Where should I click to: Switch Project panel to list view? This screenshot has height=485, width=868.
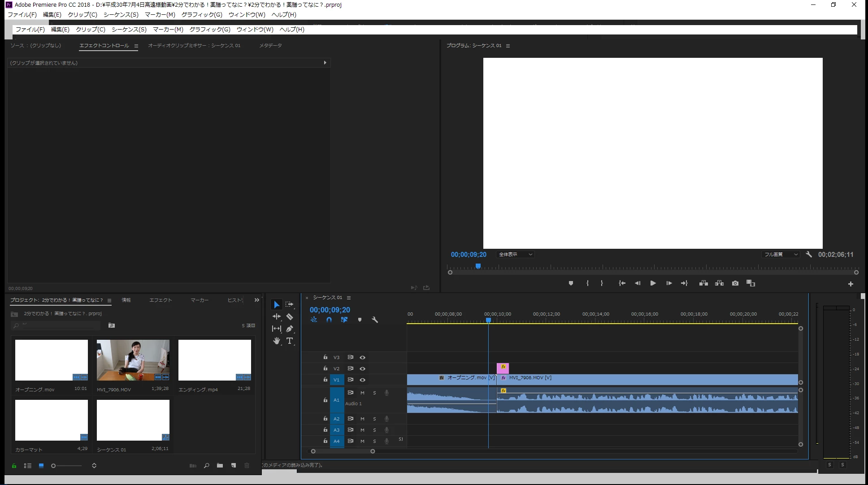28,465
